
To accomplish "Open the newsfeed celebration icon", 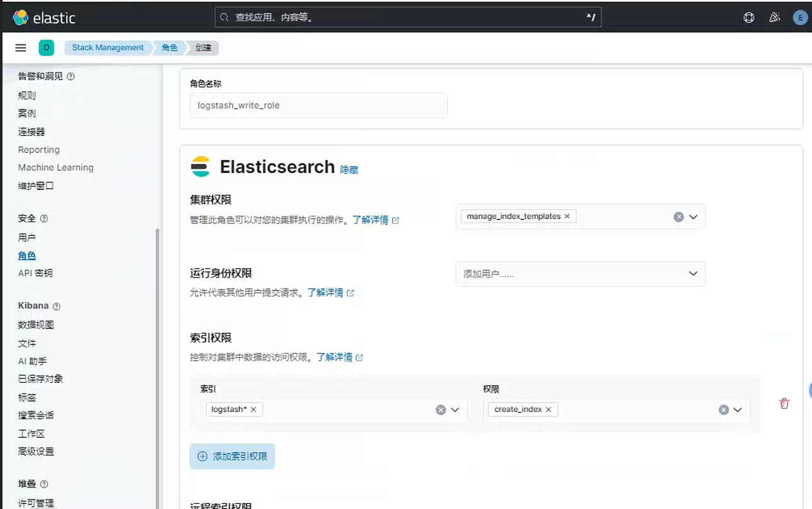I will click(775, 18).
